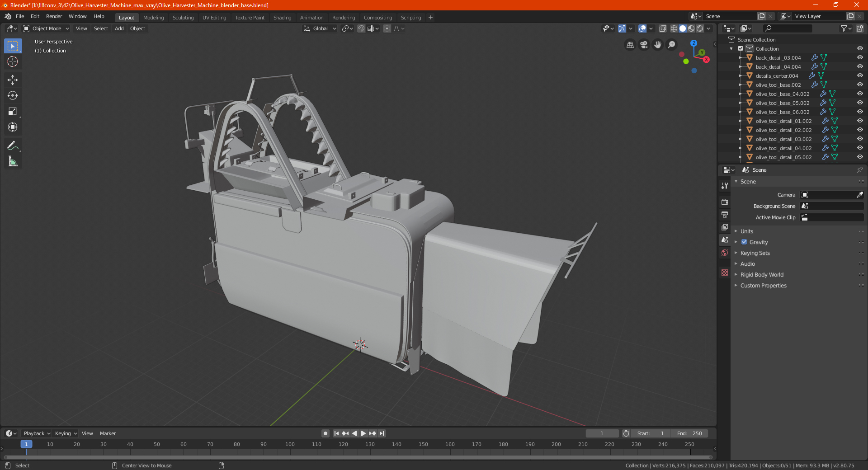The height and width of the screenshot is (470, 868).
Task: Switch to the UV Editing workspace tab
Action: [x=214, y=18]
